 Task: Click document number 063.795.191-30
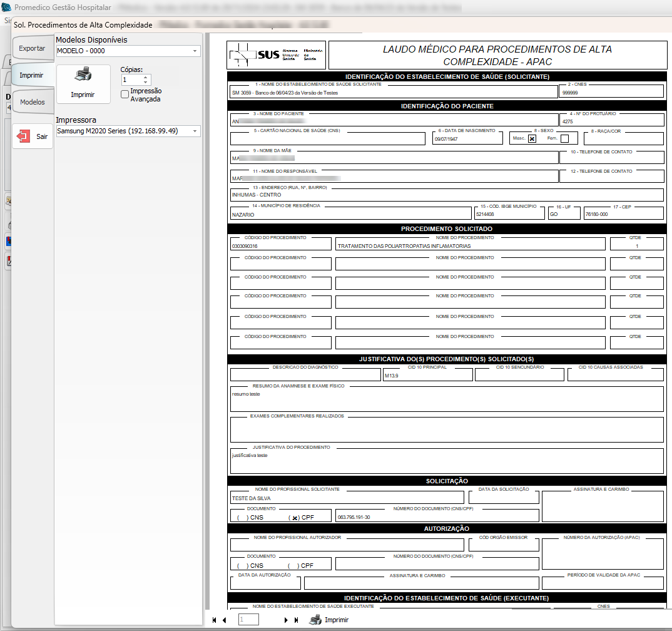[x=354, y=517]
